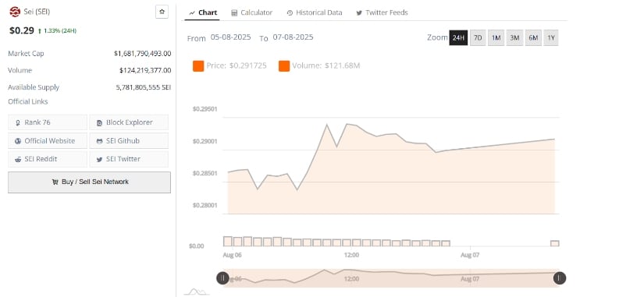Select the 1Y zoom range
644x297 pixels.
(x=551, y=37)
